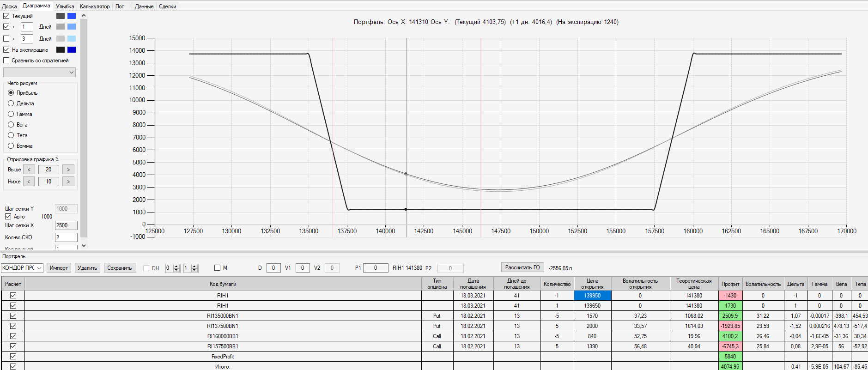
Task: Tick the M checkbox in portfolio toolbar
Action: pyautogui.click(x=217, y=268)
